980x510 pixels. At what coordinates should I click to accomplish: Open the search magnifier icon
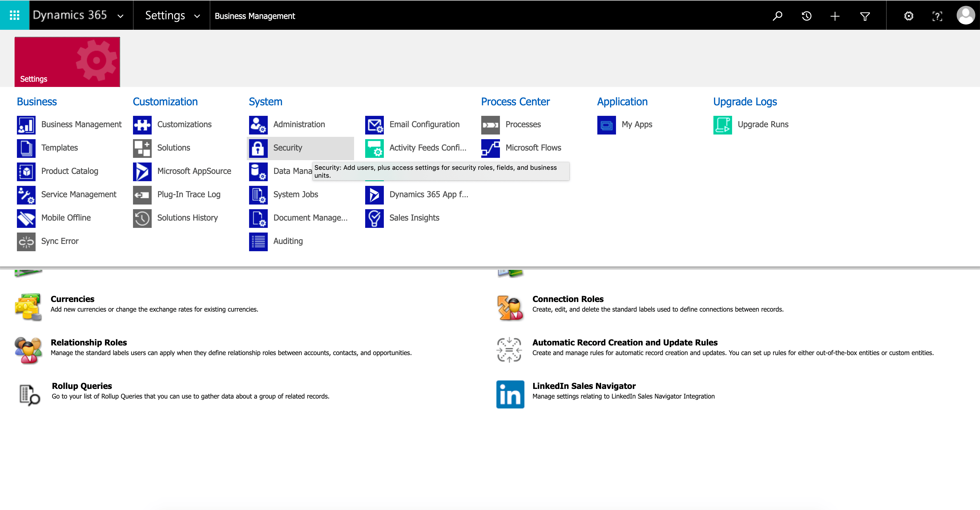coord(777,16)
